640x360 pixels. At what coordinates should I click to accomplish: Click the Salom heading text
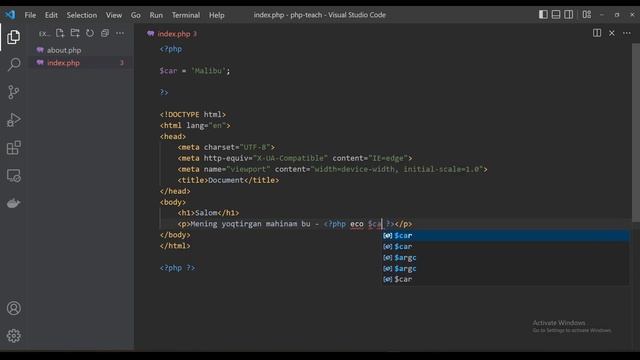[206, 213]
